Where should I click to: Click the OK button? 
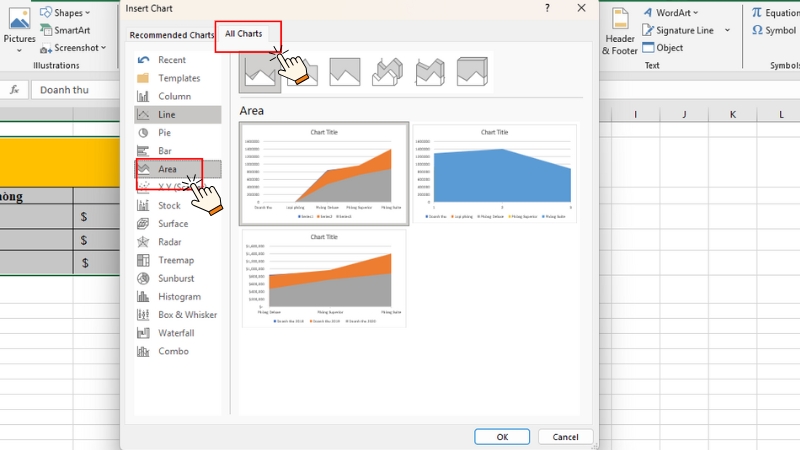click(502, 436)
